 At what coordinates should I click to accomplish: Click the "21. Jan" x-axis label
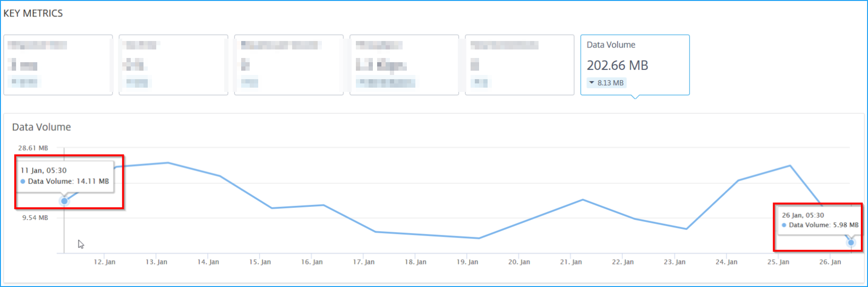[571, 262]
